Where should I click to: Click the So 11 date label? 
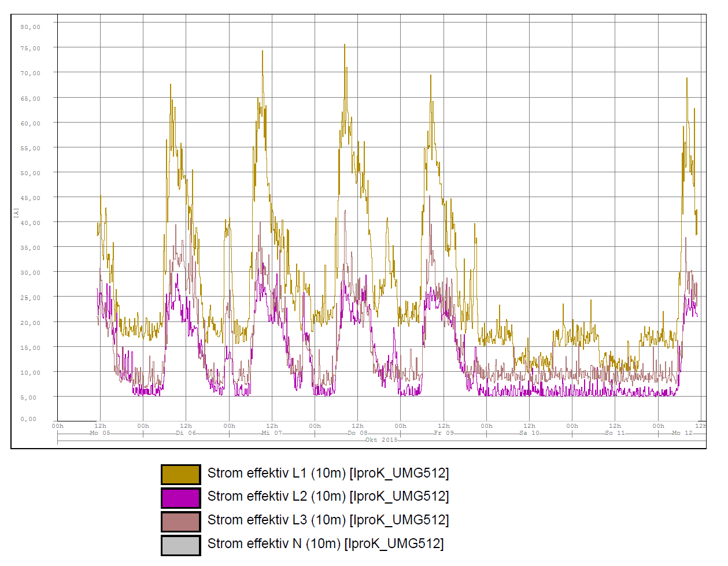click(615, 432)
